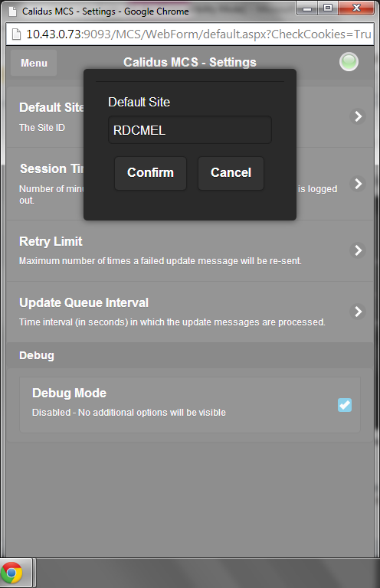Click the page icon in address bar

pyautogui.click(x=17, y=34)
